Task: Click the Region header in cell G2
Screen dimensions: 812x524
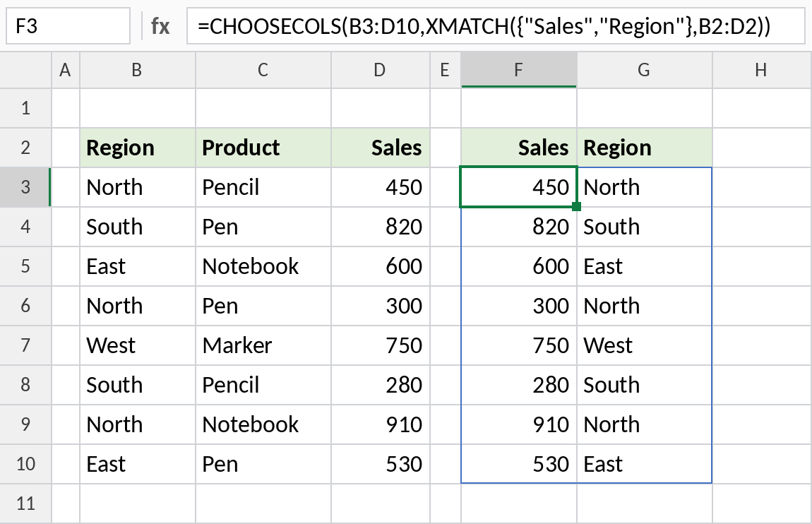Action: (x=644, y=148)
